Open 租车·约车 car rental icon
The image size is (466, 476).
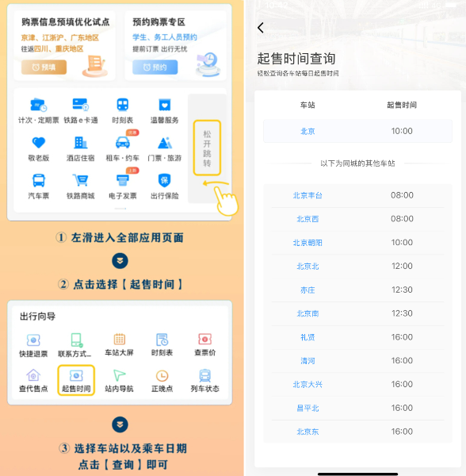click(x=123, y=143)
